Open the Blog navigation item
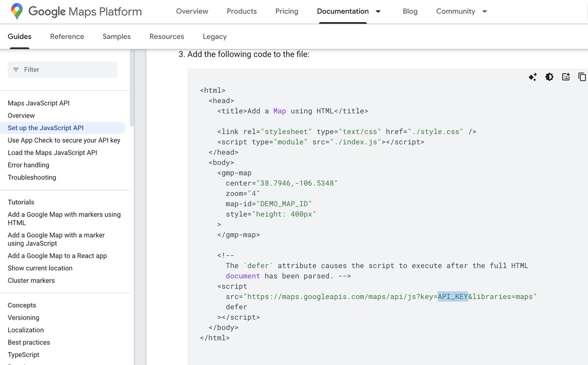The image size is (588, 365). click(x=410, y=11)
